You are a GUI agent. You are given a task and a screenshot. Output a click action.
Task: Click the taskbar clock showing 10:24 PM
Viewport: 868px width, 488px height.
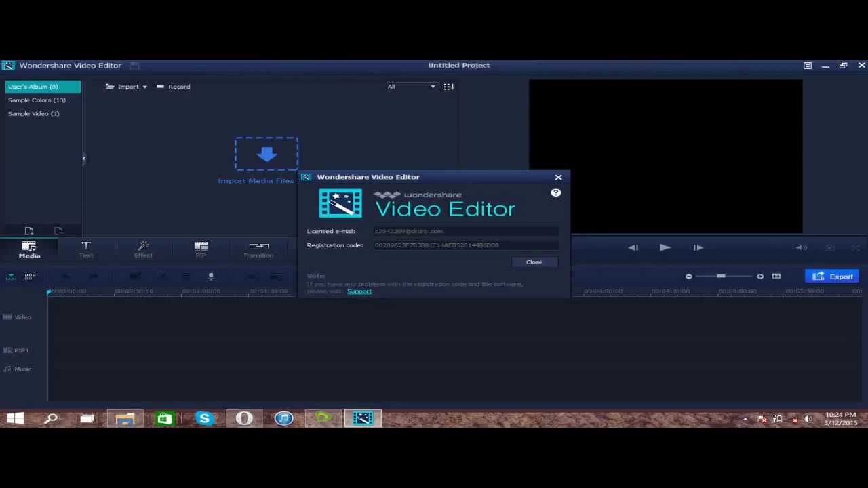point(841,419)
